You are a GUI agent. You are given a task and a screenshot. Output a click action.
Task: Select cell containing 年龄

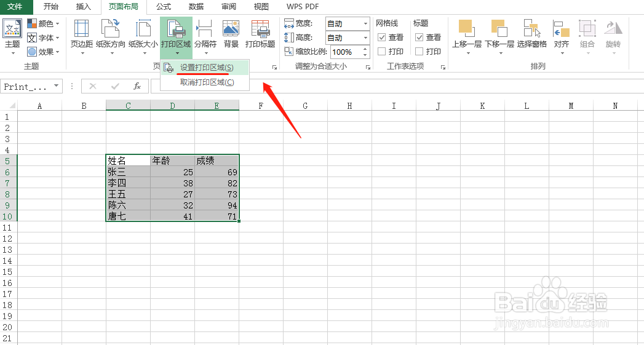pyautogui.click(x=172, y=161)
